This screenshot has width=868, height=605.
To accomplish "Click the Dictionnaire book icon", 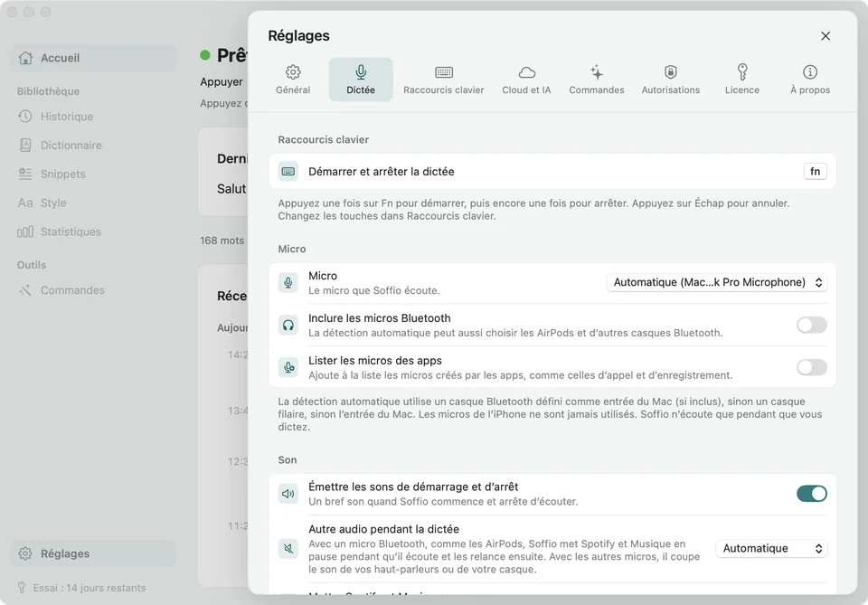I will 25,145.
